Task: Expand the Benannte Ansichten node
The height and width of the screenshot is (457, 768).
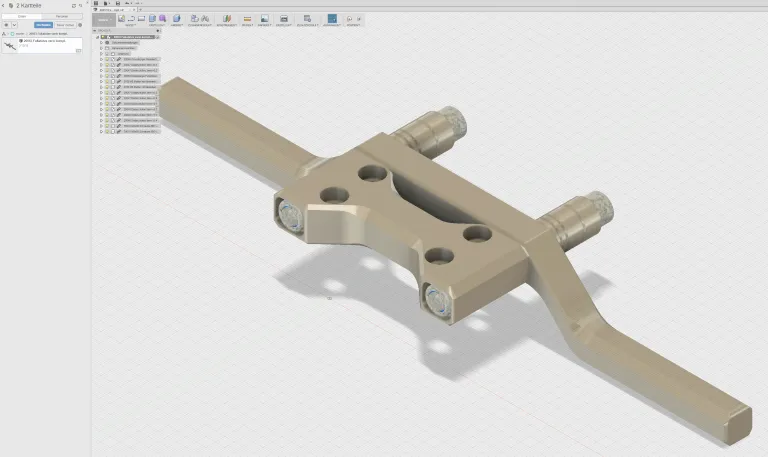Action: pos(101,48)
